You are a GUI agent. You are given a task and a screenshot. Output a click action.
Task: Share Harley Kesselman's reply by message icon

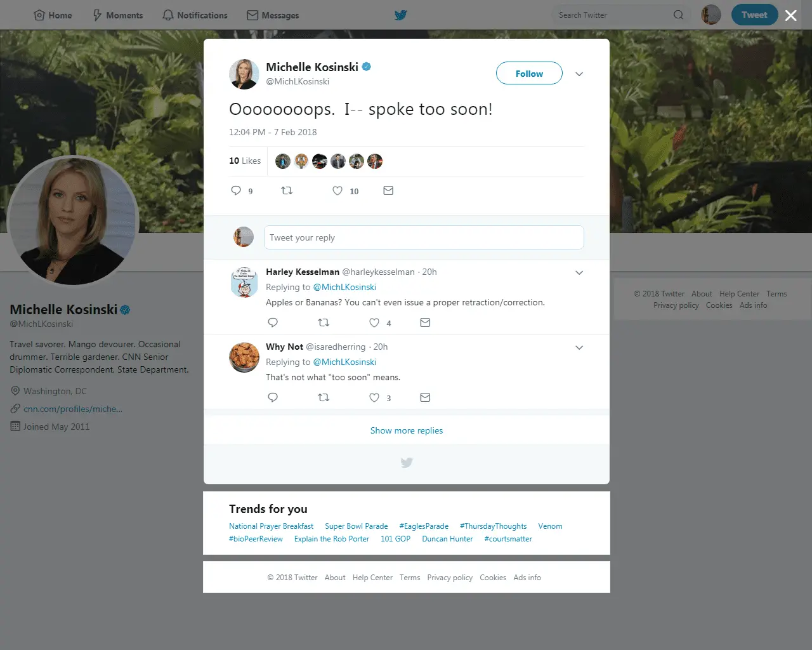pos(425,322)
